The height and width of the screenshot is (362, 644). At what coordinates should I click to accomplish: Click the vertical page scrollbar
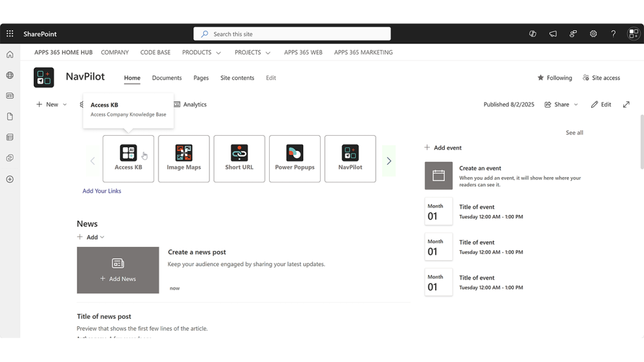coord(641,142)
